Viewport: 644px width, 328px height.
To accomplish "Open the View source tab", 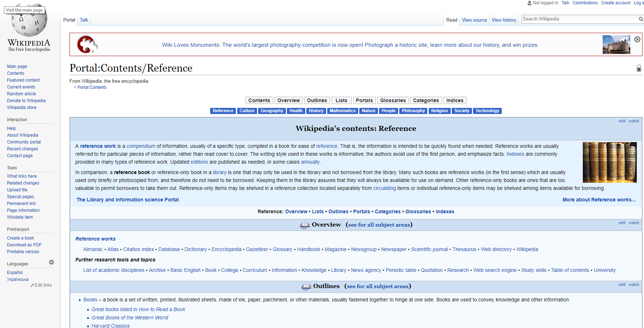I will 474,20.
